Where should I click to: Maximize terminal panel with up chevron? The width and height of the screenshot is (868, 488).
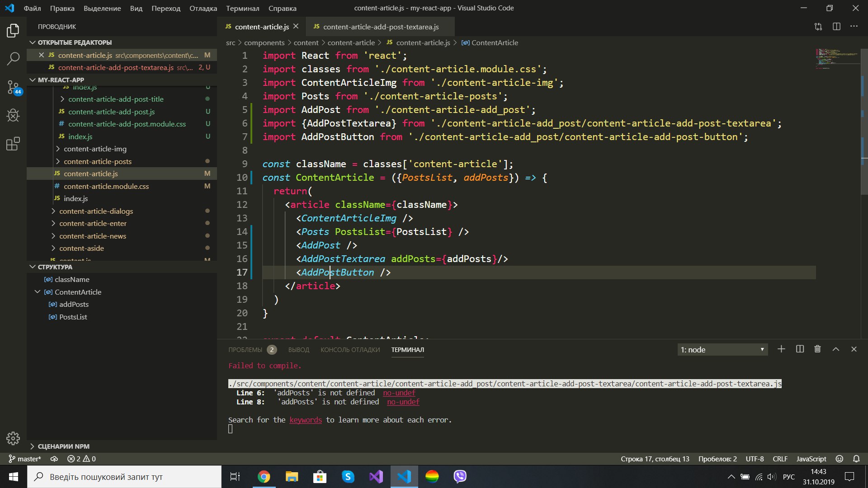[836, 349]
